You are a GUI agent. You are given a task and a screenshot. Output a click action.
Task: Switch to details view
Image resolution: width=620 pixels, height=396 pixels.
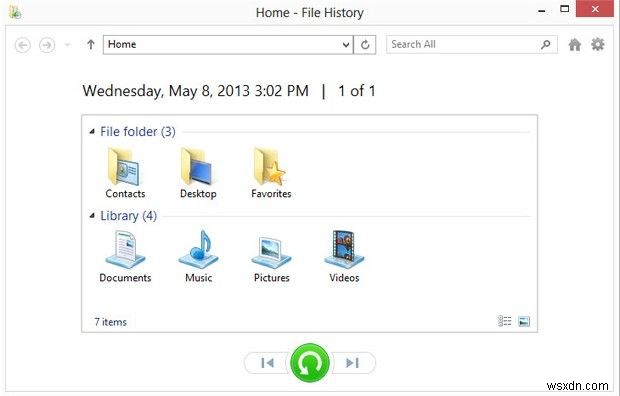(505, 321)
